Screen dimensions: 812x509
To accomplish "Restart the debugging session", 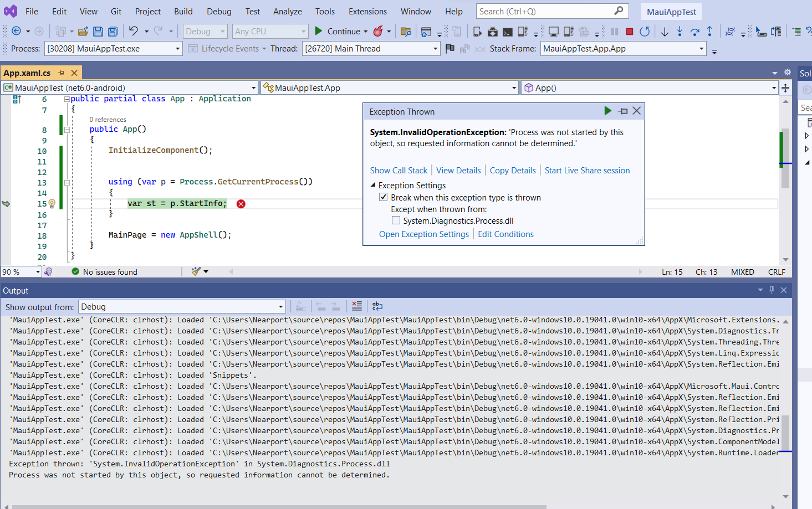I will pyautogui.click(x=644, y=32).
